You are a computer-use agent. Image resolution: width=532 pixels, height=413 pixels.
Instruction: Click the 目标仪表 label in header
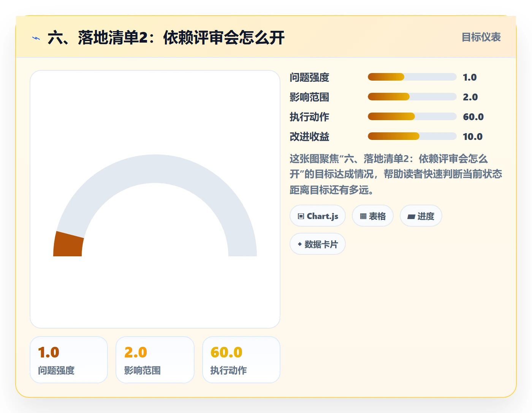[x=481, y=37]
